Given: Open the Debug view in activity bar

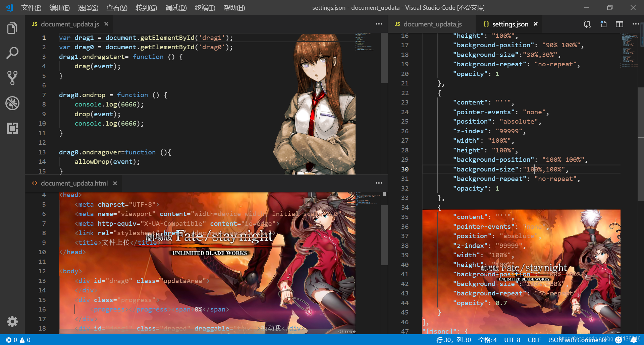Looking at the screenshot, I should [x=12, y=103].
